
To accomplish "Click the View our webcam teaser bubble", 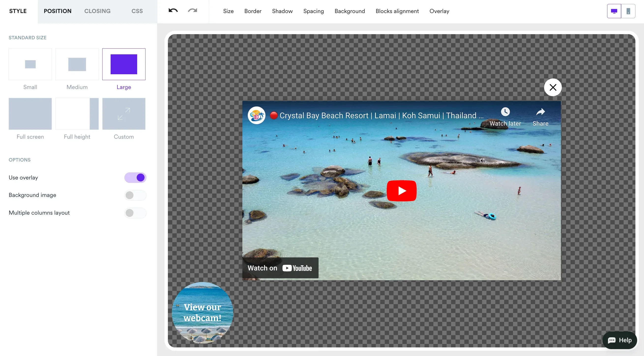I will [x=203, y=312].
